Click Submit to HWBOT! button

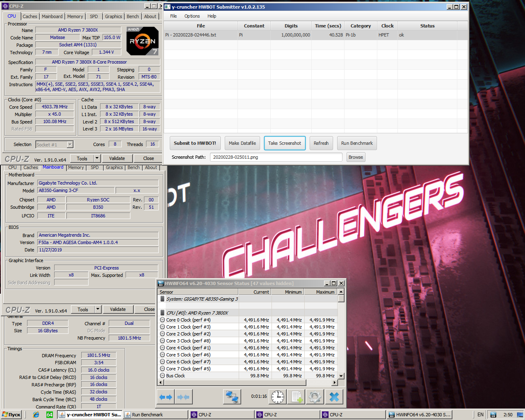[195, 143]
